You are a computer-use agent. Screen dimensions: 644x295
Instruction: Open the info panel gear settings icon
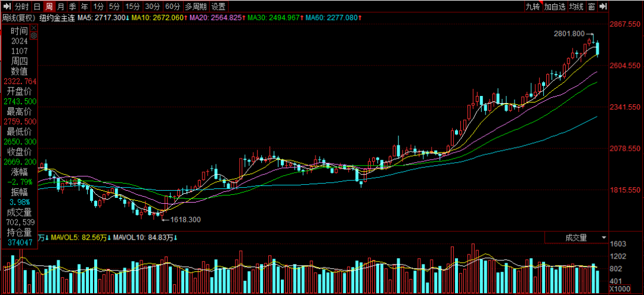click(x=33, y=36)
